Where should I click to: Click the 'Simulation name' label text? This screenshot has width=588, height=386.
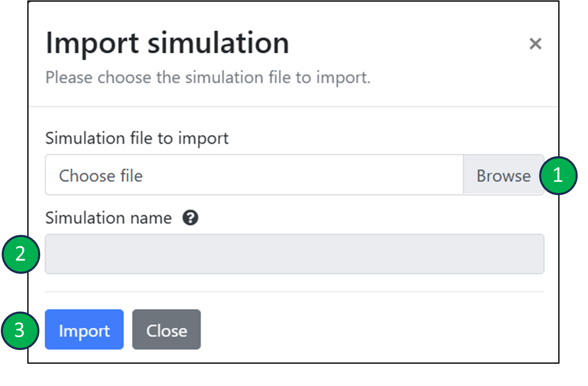(x=109, y=218)
